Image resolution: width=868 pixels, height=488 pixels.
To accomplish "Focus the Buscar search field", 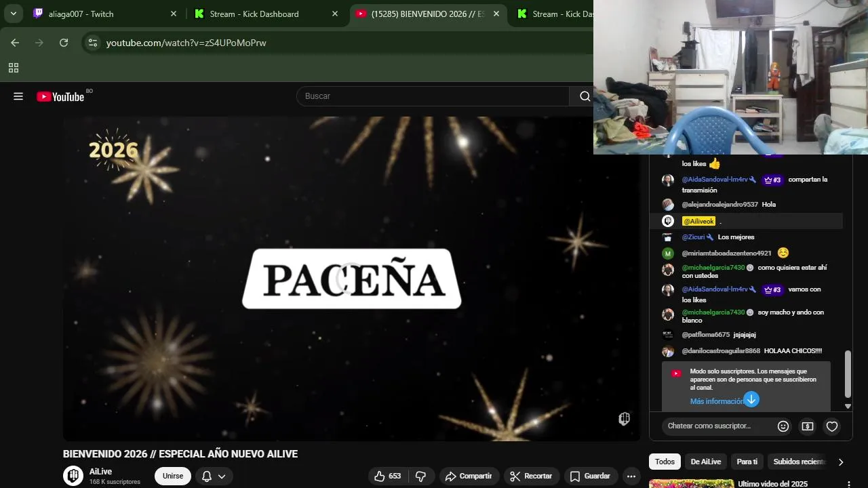I will click(x=433, y=96).
